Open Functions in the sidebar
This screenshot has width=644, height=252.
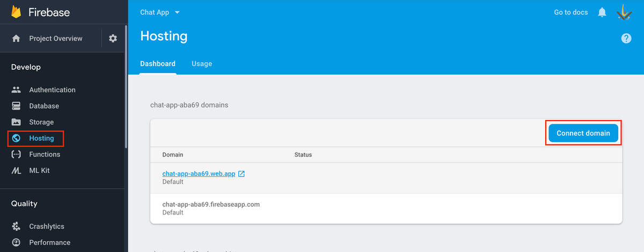45,154
